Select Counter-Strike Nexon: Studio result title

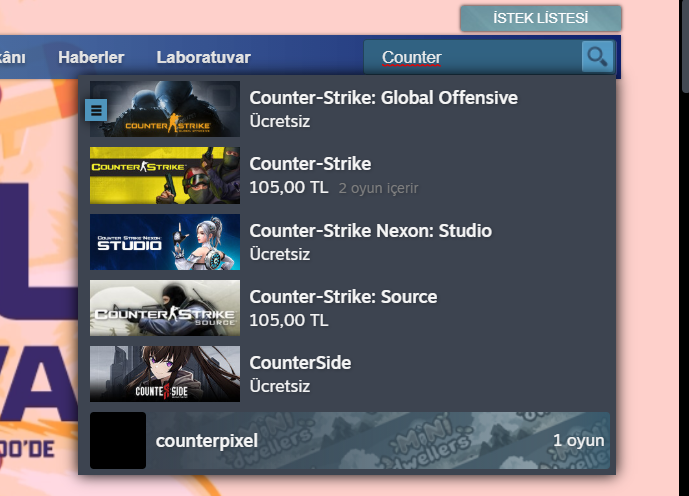(370, 231)
